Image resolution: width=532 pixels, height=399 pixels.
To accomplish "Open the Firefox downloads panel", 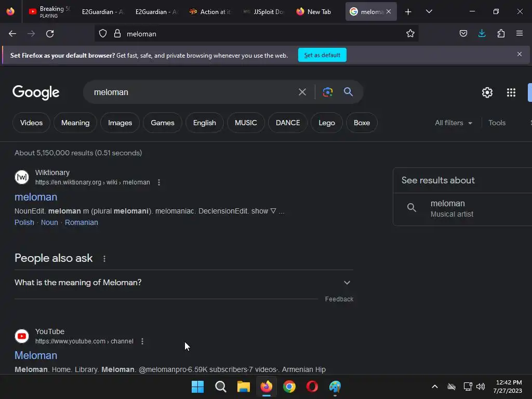I will pos(482,34).
